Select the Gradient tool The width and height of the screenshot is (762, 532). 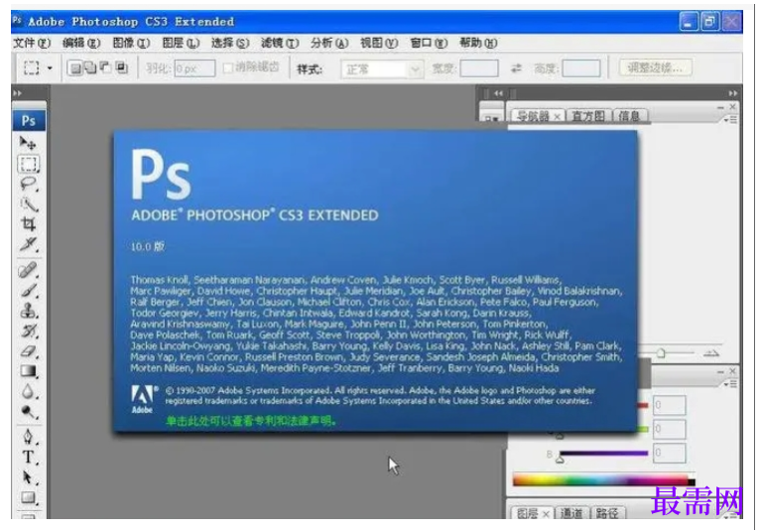click(28, 371)
